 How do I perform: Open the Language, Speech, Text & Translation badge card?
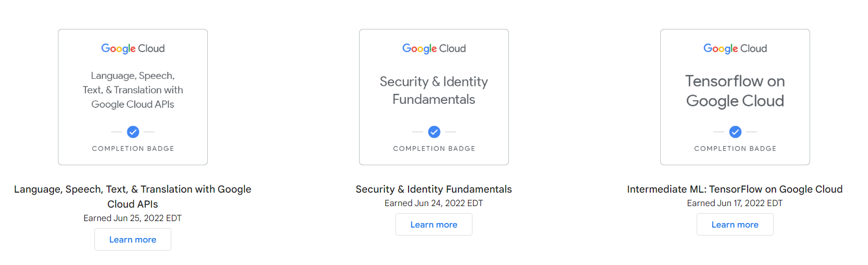click(x=133, y=97)
